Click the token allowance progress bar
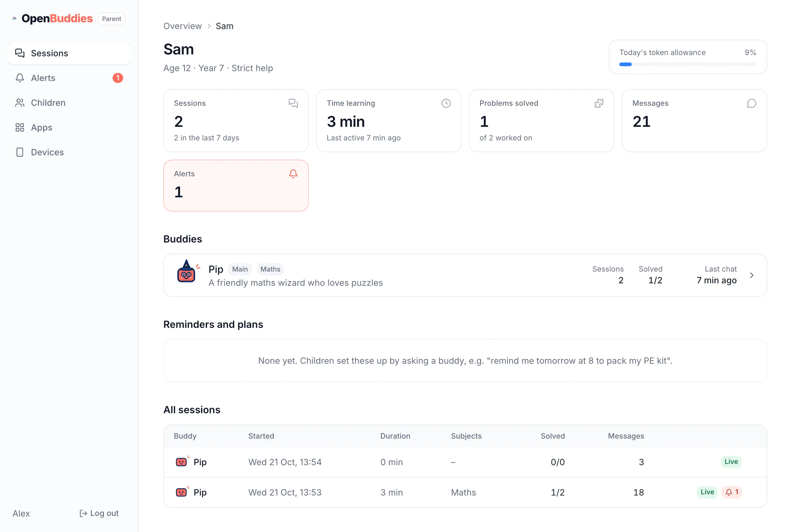Image resolution: width=792 pixels, height=532 pixels. 688,64
